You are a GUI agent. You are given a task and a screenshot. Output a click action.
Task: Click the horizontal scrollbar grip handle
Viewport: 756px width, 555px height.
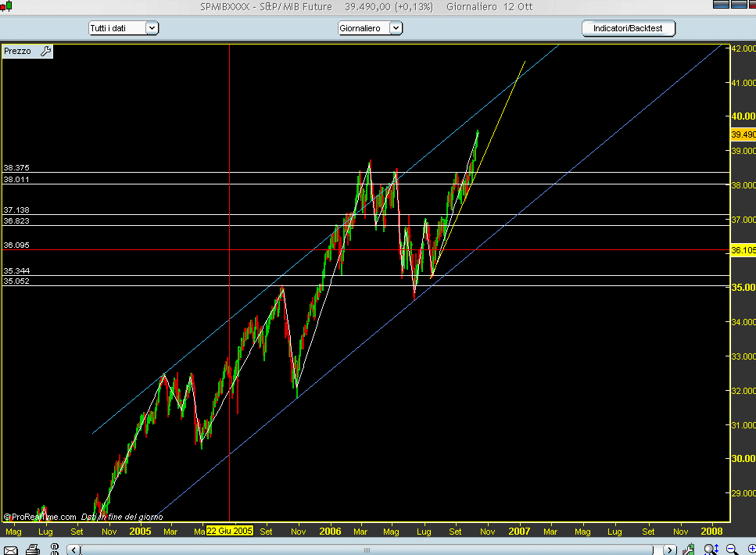(367, 550)
